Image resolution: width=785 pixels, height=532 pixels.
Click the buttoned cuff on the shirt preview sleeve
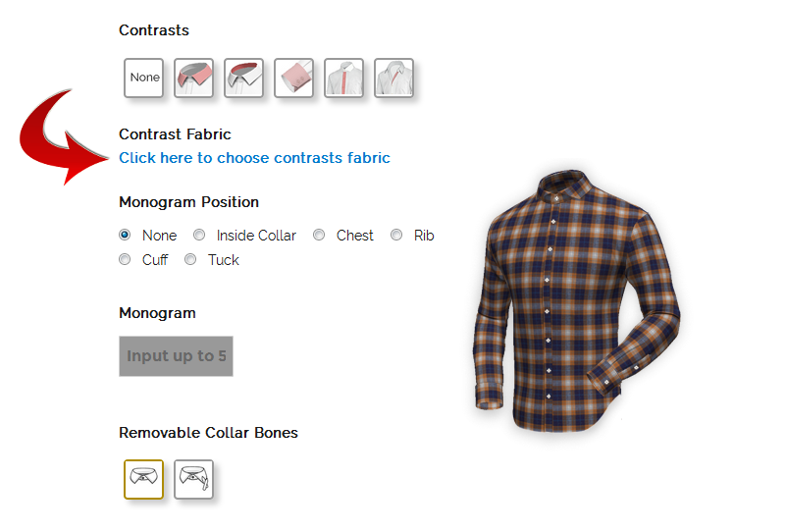tap(604, 382)
